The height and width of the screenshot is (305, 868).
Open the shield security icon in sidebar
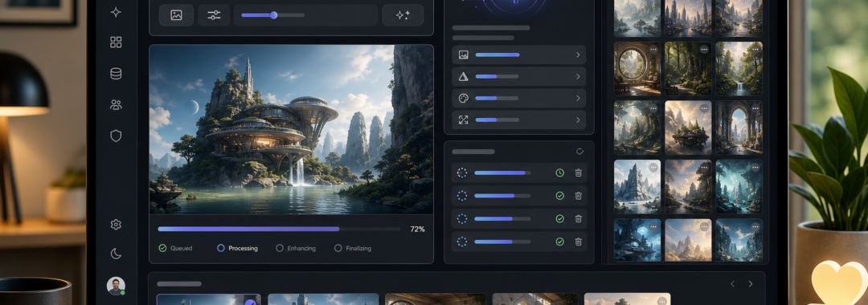tap(116, 136)
